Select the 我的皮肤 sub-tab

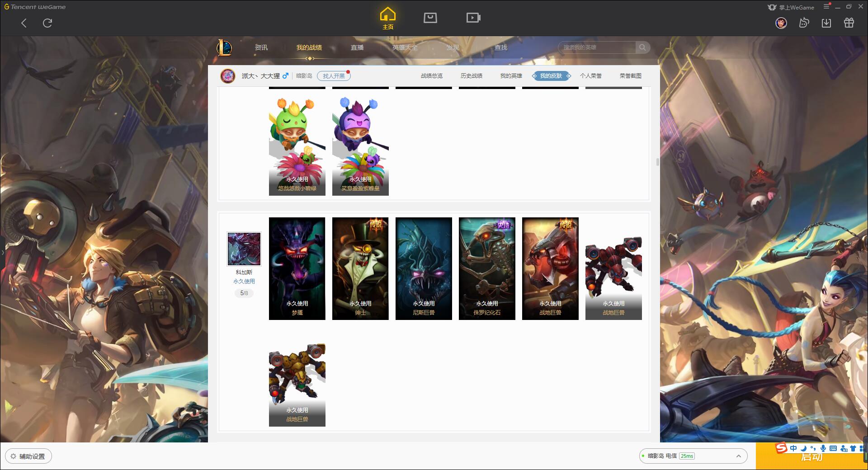551,76
